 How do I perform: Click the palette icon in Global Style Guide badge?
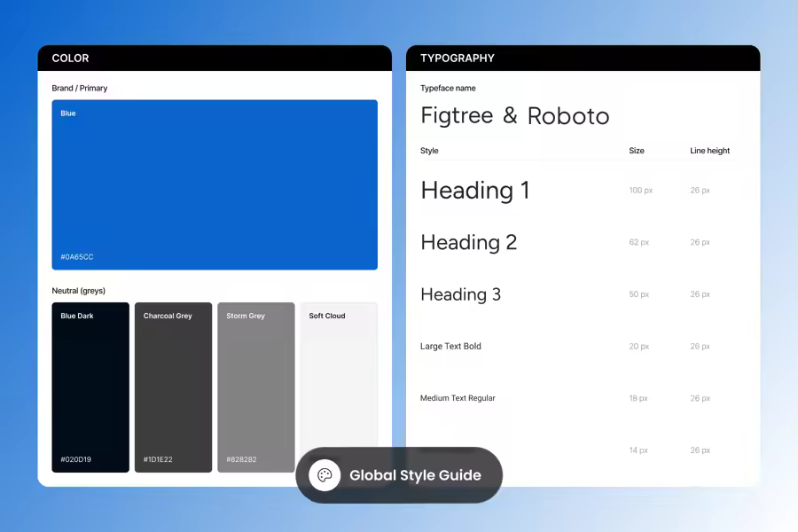click(325, 475)
